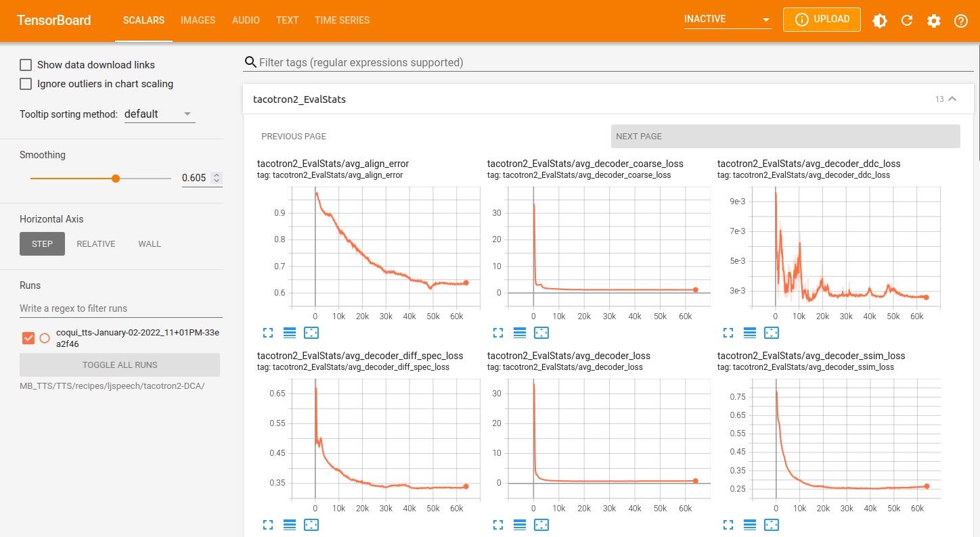Go to PREVIOUS PAGE of charts
The image size is (980, 537).
point(294,136)
